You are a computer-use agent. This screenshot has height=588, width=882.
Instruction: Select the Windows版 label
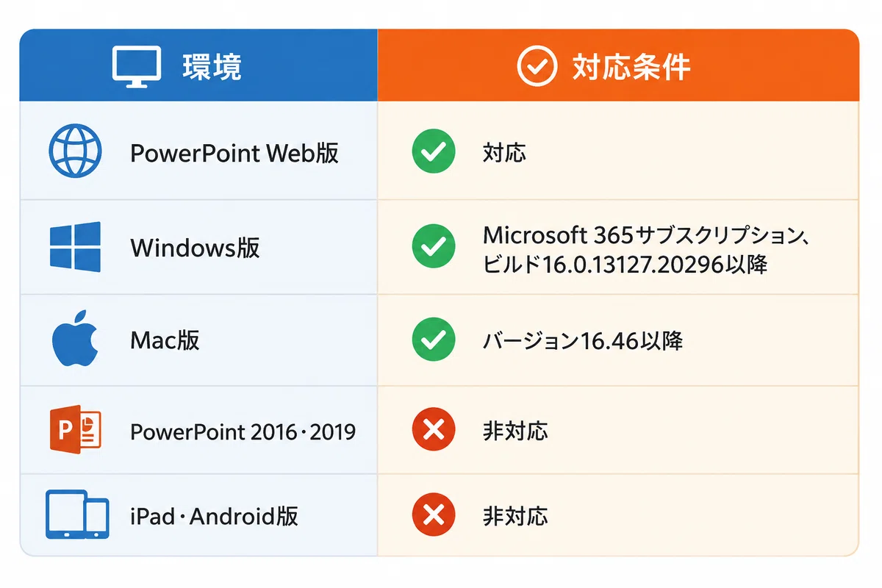coord(195,248)
